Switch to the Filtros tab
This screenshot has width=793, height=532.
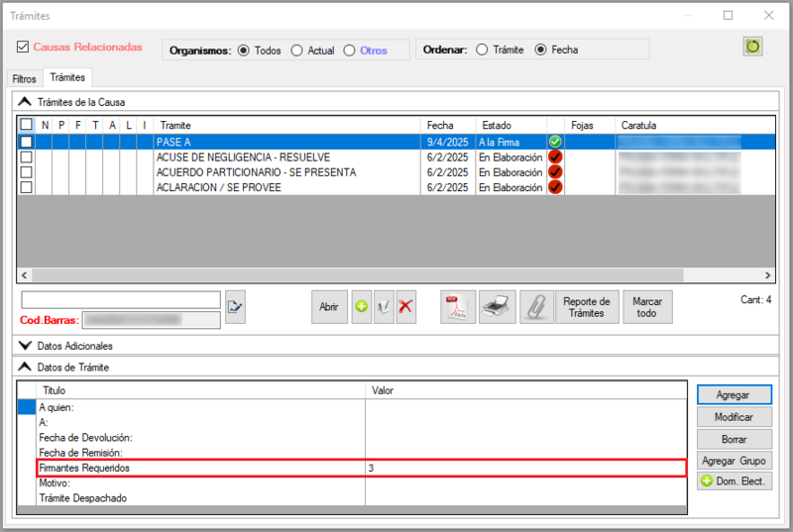pos(24,78)
